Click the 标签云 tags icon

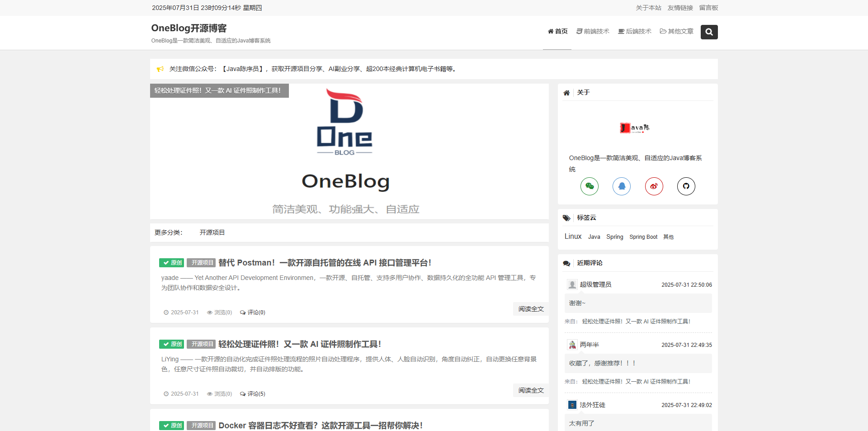(x=566, y=218)
